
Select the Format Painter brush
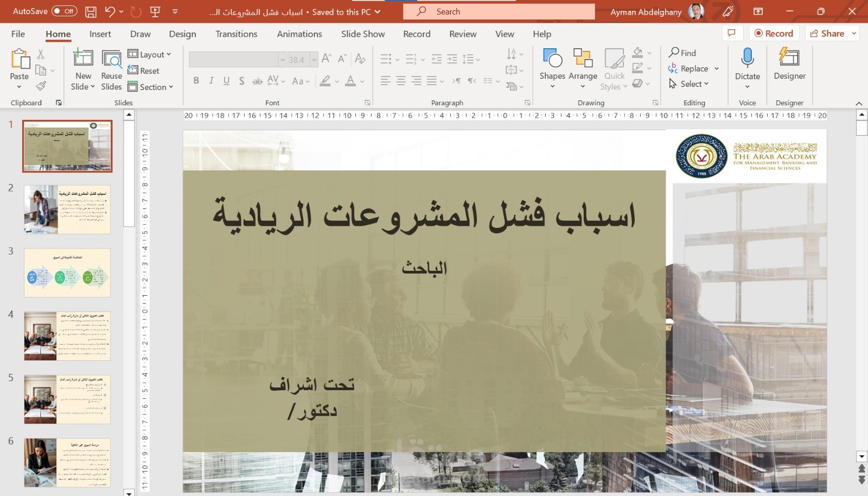pyautogui.click(x=41, y=86)
